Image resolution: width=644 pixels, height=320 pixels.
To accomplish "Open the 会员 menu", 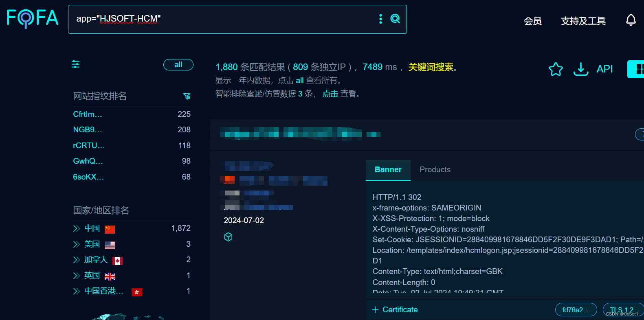I will tap(533, 21).
